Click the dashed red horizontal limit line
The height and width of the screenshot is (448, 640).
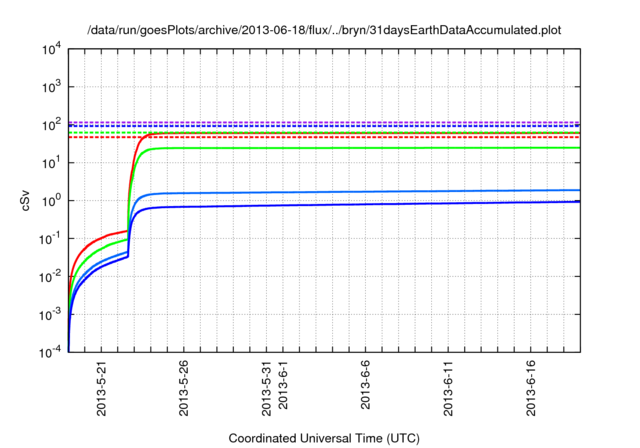click(324, 138)
